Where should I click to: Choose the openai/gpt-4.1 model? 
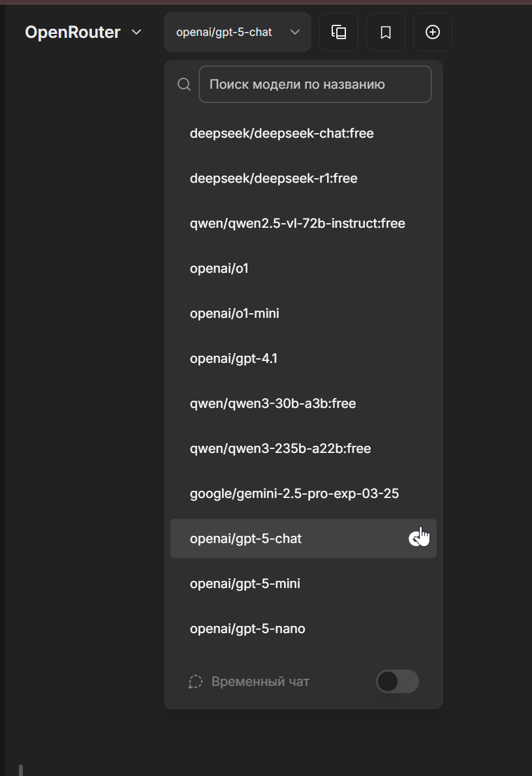pos(304,358)
